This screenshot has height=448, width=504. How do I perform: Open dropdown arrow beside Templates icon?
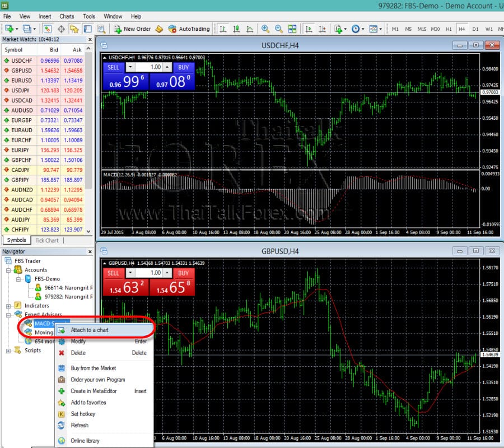pos(381,29)
